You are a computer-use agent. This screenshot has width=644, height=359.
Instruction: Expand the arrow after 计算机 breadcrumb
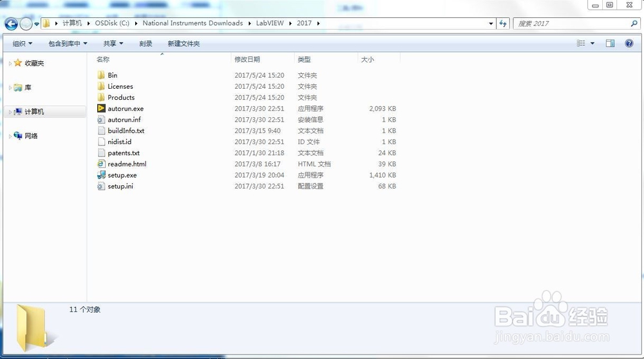tap(88, 23)
